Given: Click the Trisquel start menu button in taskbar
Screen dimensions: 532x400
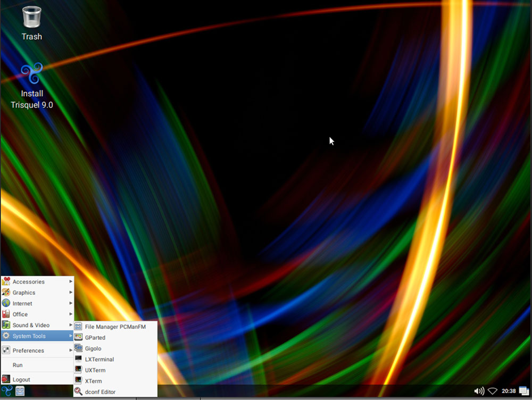Looking at the screenshot, I should coord(6,391).
